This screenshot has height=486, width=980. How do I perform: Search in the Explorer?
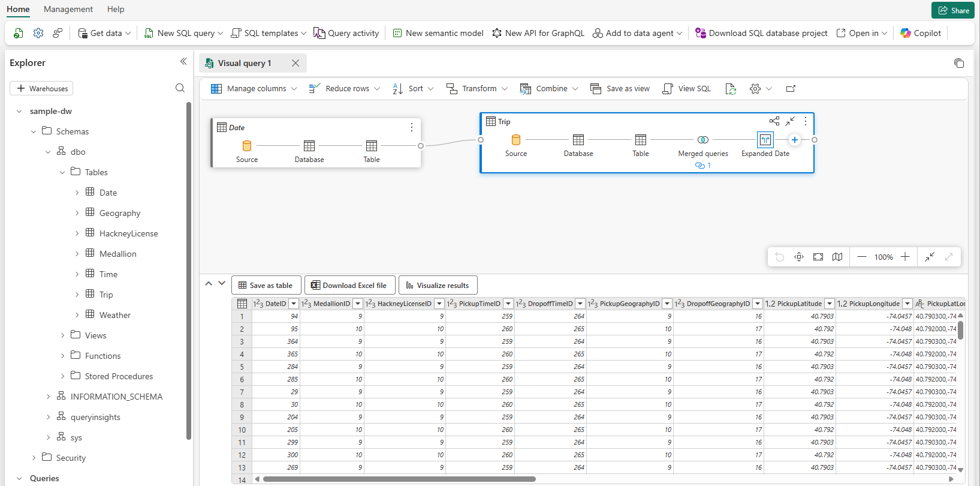180,88
